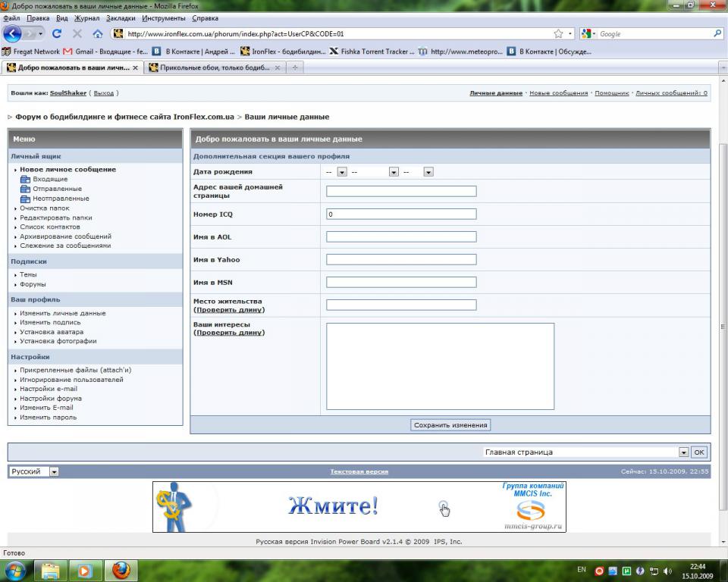The height and width of the screenshot is (582, 728).
Task: Click the stop loading X icon
Action: pos(77,34)
